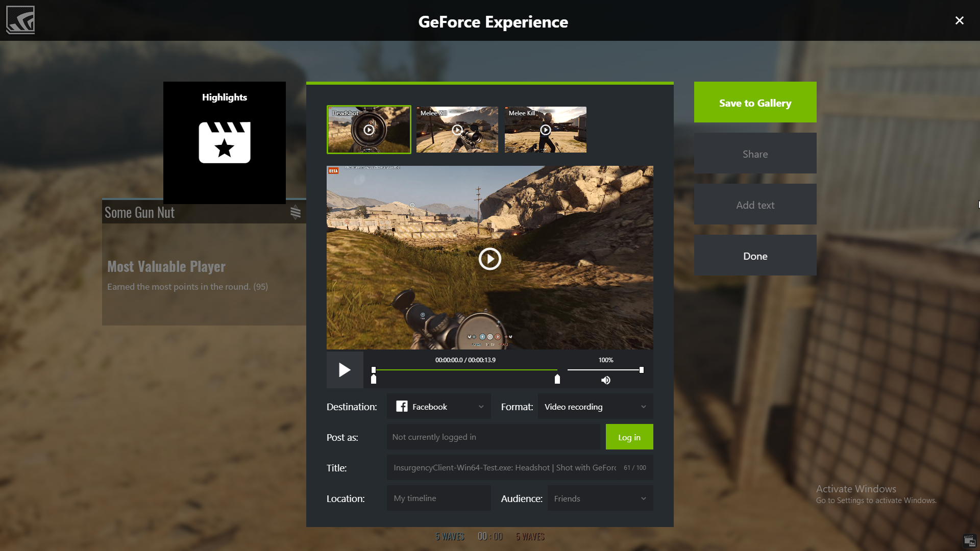Click the GeForce Experience logo icon
The height and width of the screenshot is (551, 980).
[x=20, y=20]
